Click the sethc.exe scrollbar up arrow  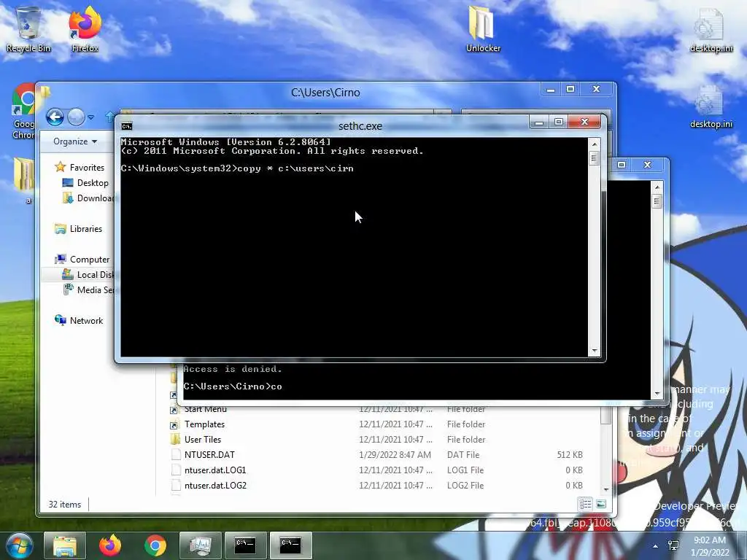click(x=594, y=144)
